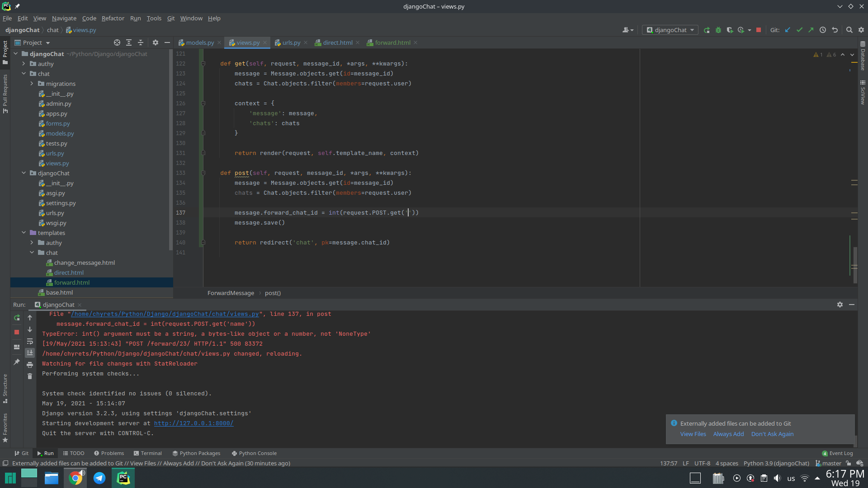The width and height of the screenshot is (868, 488).
Task: Expand the authy folder under templates
Action: point(32,243)
